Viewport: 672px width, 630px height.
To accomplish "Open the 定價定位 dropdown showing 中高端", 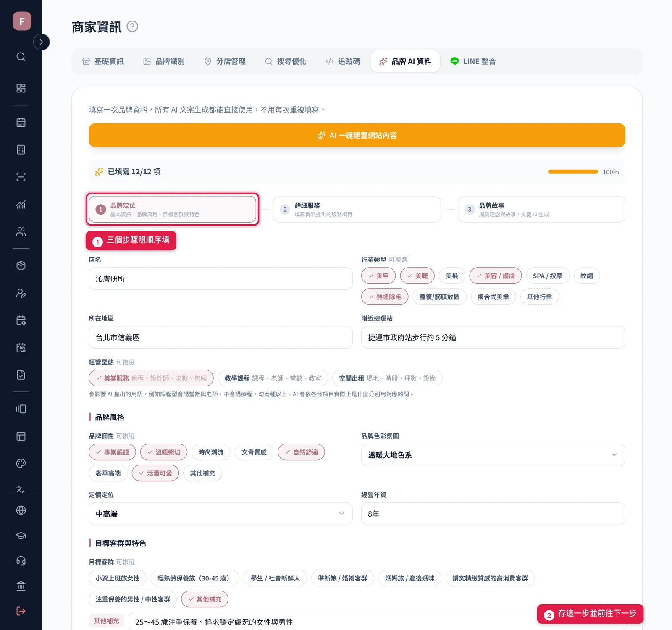I will (x=220, y=514).
